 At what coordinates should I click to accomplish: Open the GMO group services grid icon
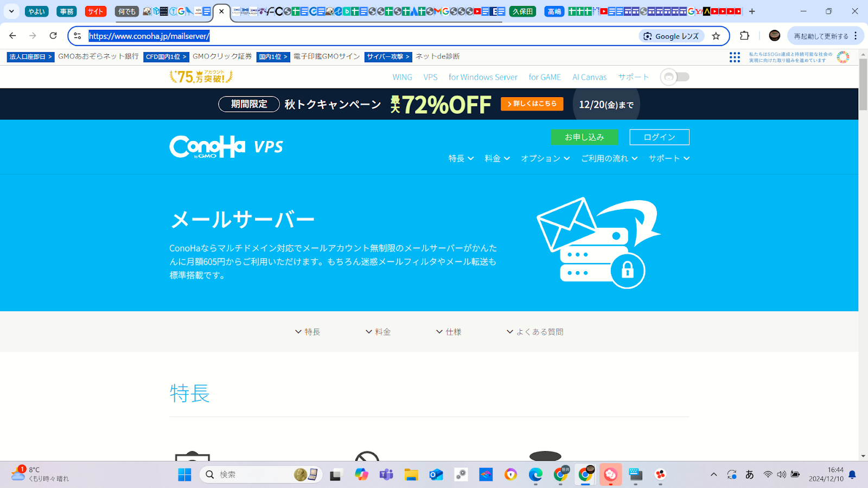tap(735, 57)
